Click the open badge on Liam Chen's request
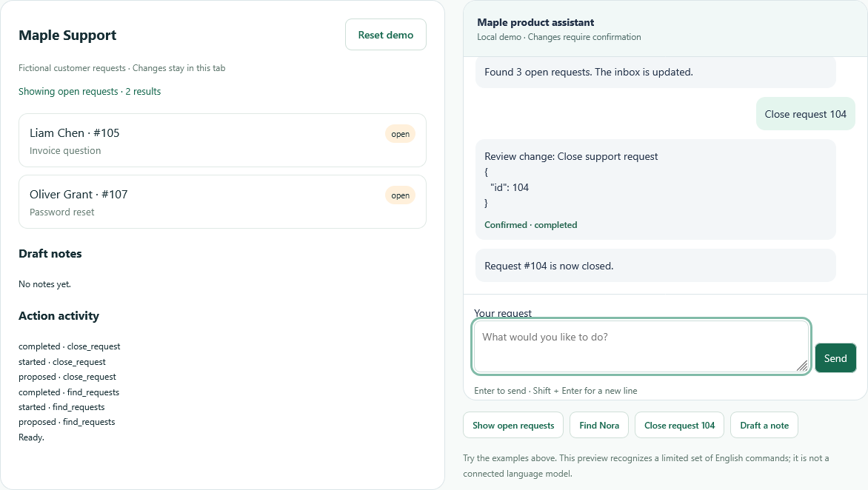868x490 pixels. pyautogui.click(x=400, y=134)
